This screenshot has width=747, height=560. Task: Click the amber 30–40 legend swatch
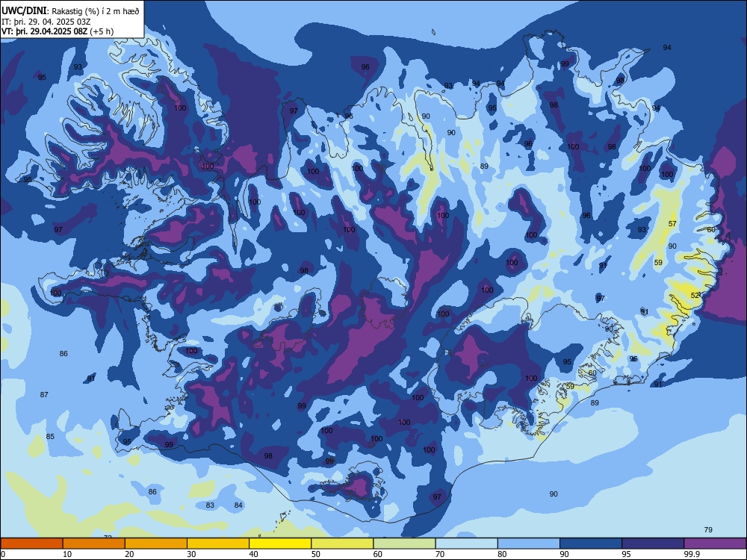(218, 544)
